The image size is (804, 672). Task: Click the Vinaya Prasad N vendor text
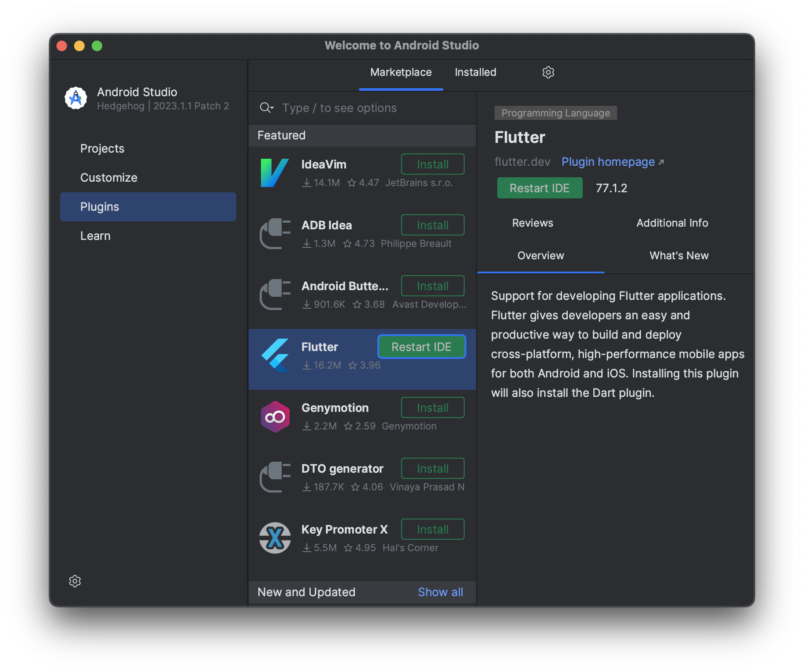click(427, 487)
